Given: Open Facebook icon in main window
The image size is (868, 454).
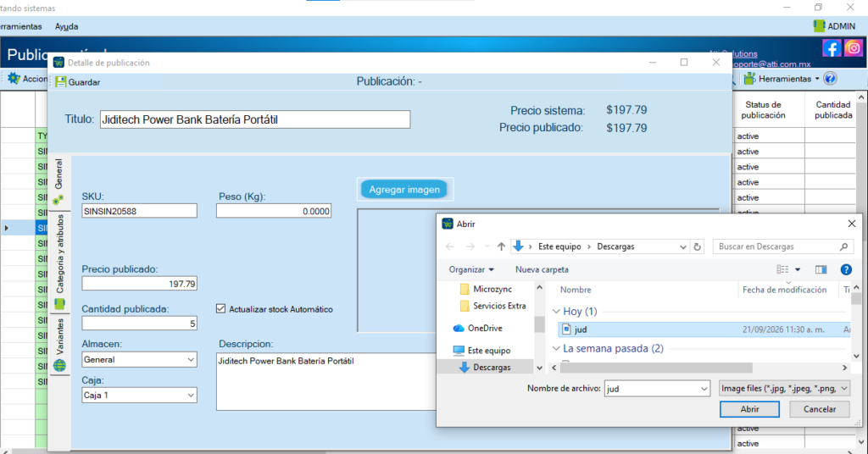Looking at the screenshot, I should pos(832,48).
